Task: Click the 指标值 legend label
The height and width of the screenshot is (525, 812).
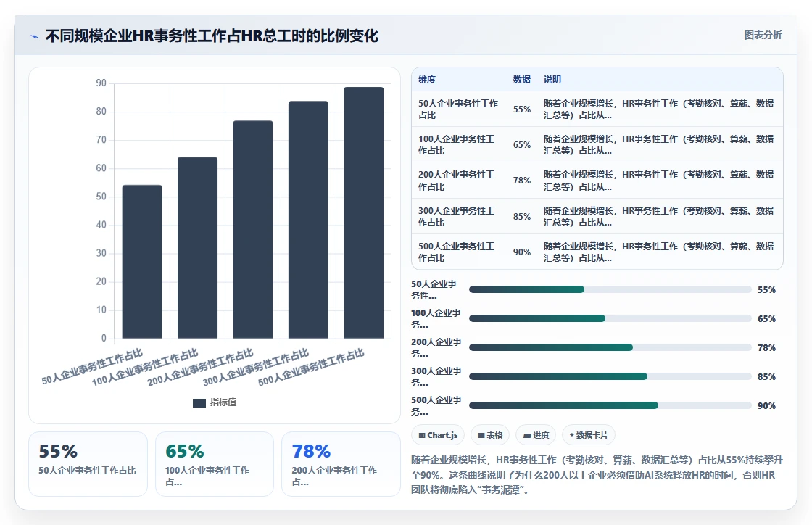Action: [223, 402]
